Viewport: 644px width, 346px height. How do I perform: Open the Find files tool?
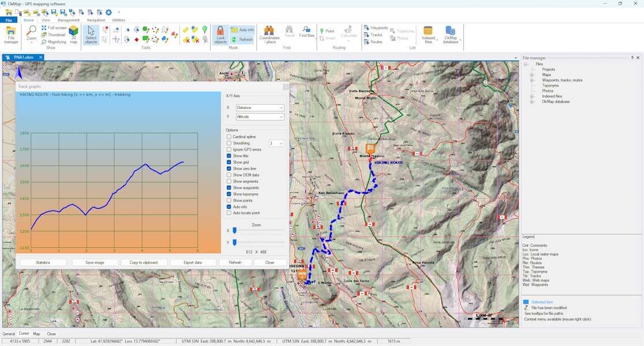pos(306,32)
